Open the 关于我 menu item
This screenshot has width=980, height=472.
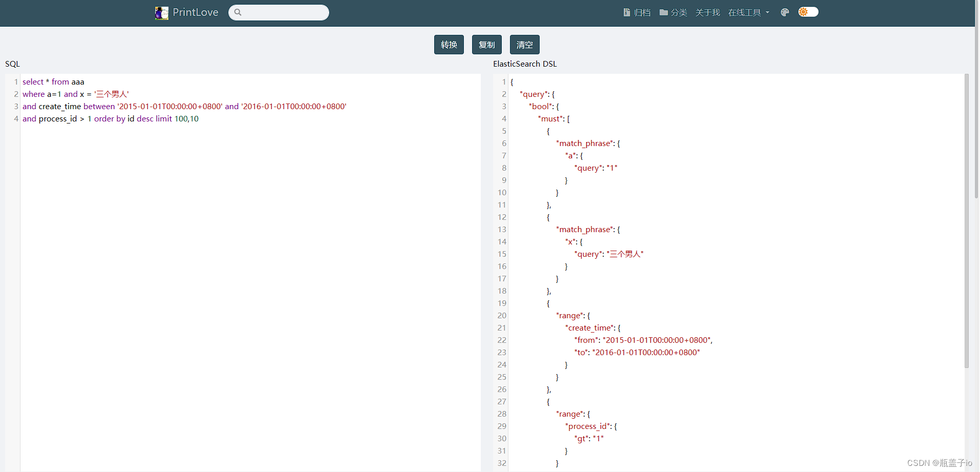click(707, 12)
